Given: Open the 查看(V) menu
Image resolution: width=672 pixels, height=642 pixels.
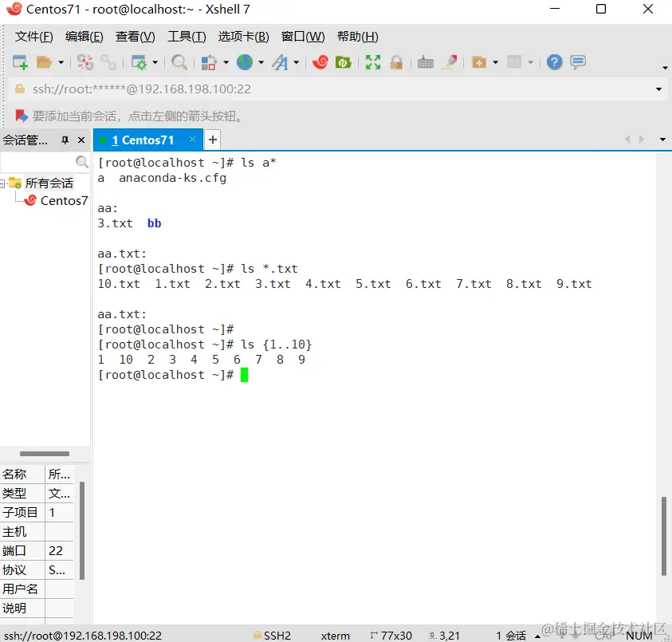Looking at the screenshot, I should 135,37.
